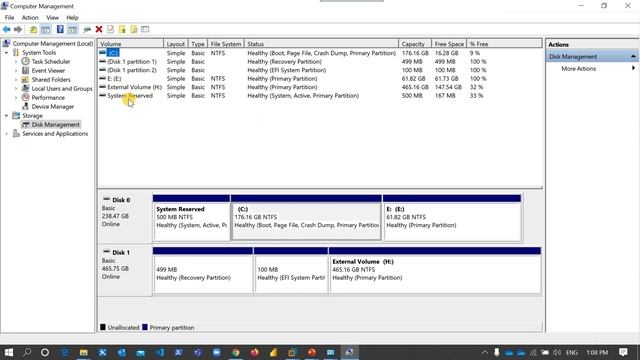
Task: Click the red X delete icon
Action: click(x=99, y=29)
